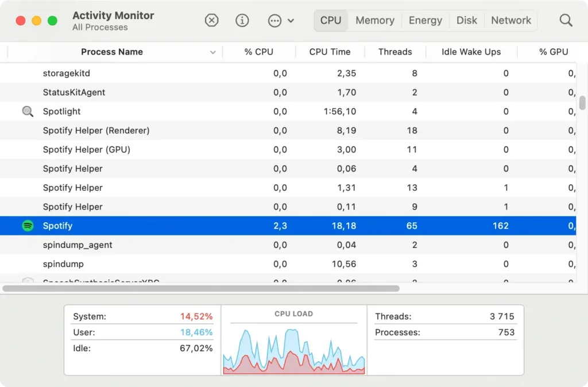The height and width of the screenshot is (387, 588).
Task: Select the Network tab
Action: [510, 21]
